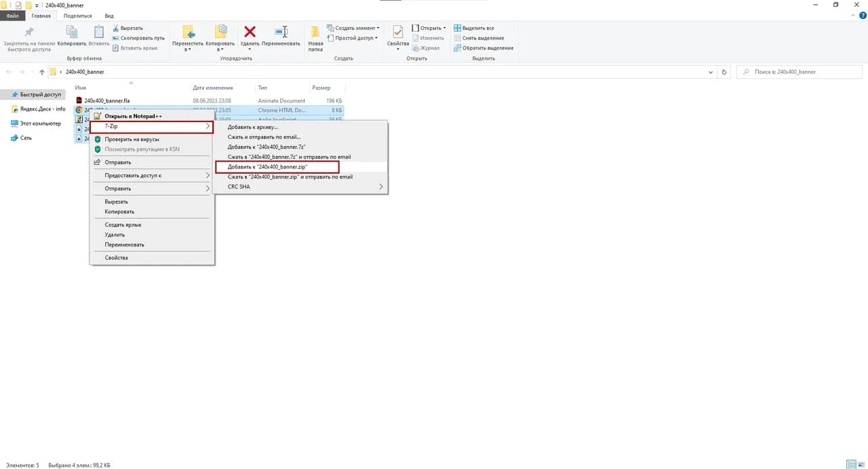Viewport: 868px width, 469px height.
Task: Select Проверить на вирусы in context menu
Action: 152,139
